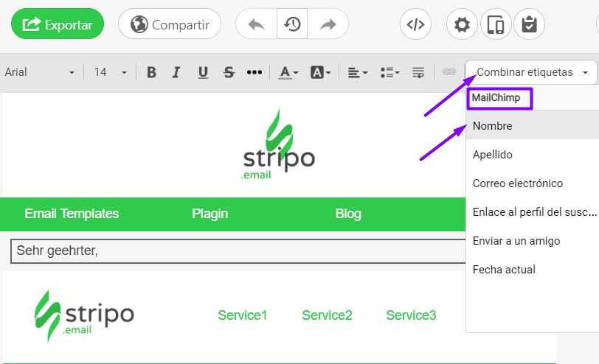Select Nombre merge tag

tap(493, 126)
